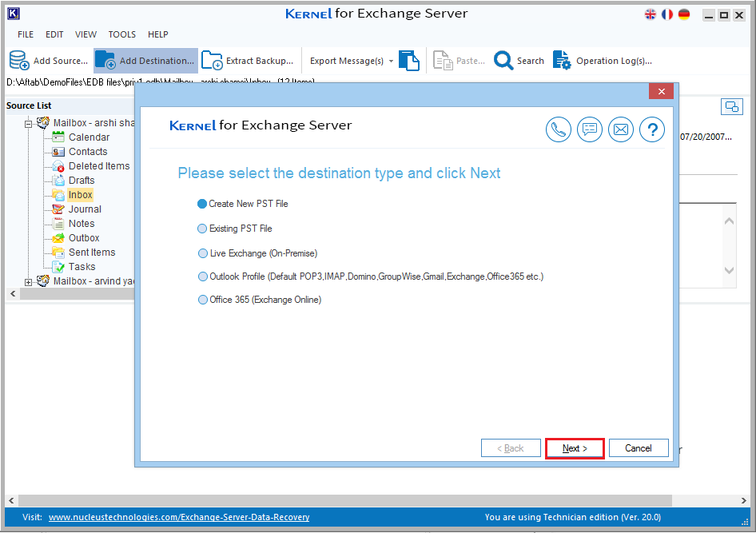
Task: Click the Back button
Action: pos(511,448)
